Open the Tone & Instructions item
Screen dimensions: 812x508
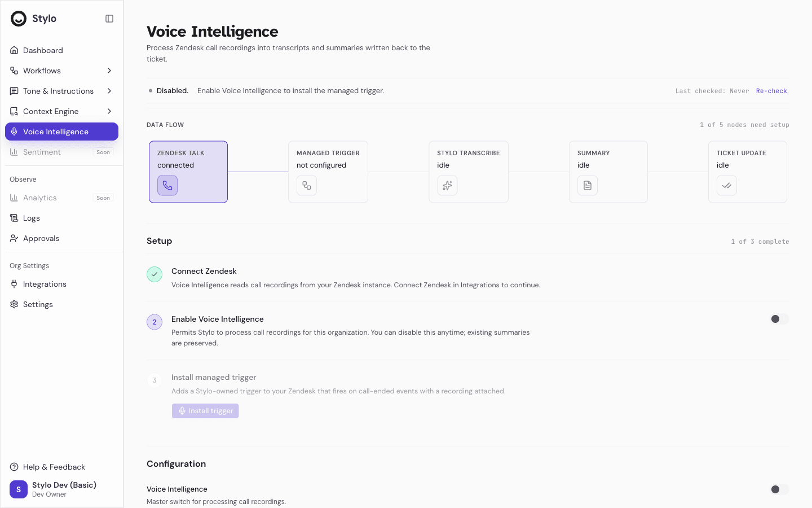(61, 91)
